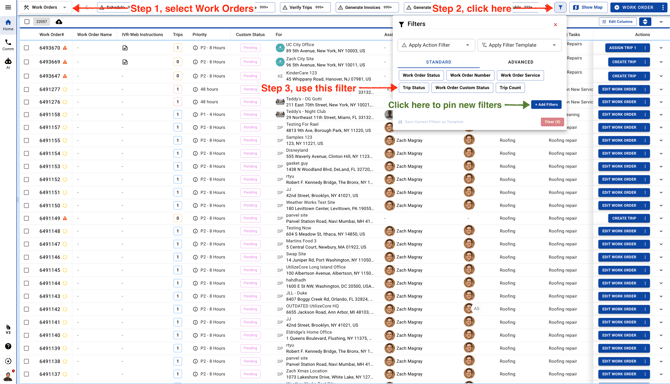Open Comm phone icon in sidebar
This screenshot has width=670, height=384.
pyautogui.click(x=8, y=44)
